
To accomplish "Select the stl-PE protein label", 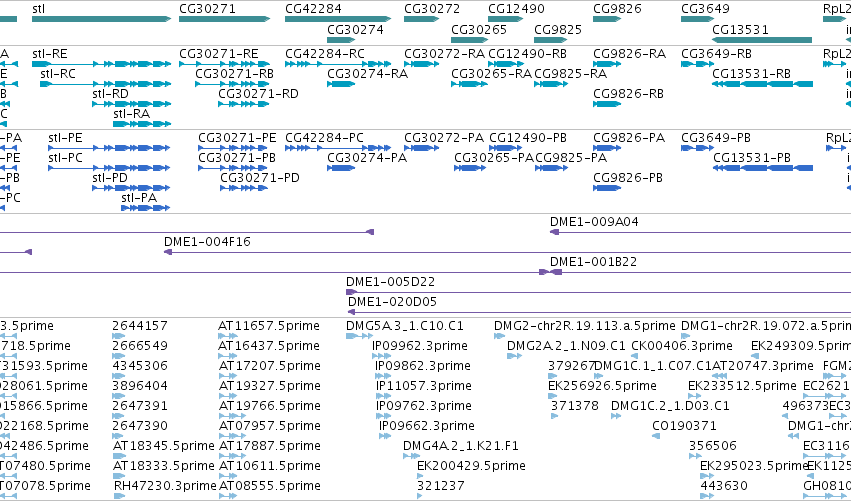I will [x=65, y=138].
